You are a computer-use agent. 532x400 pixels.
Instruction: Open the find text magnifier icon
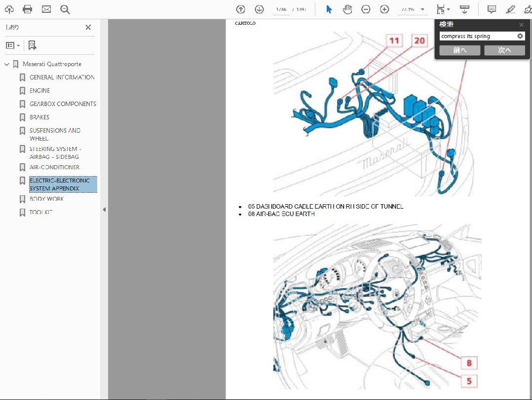65,9
